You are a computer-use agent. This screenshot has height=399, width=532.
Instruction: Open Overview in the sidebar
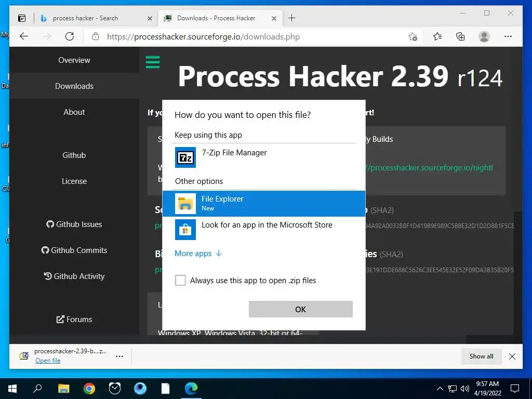(74, 60)
